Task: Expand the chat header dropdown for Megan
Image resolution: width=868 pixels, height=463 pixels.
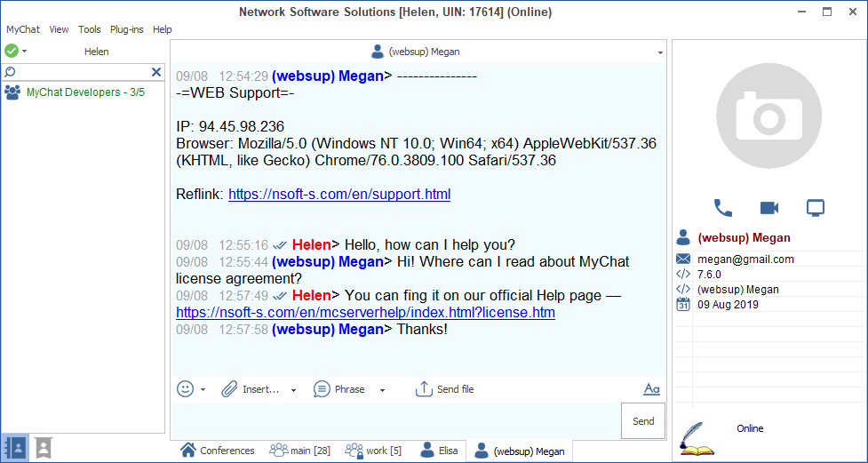Action: (660, 52)
